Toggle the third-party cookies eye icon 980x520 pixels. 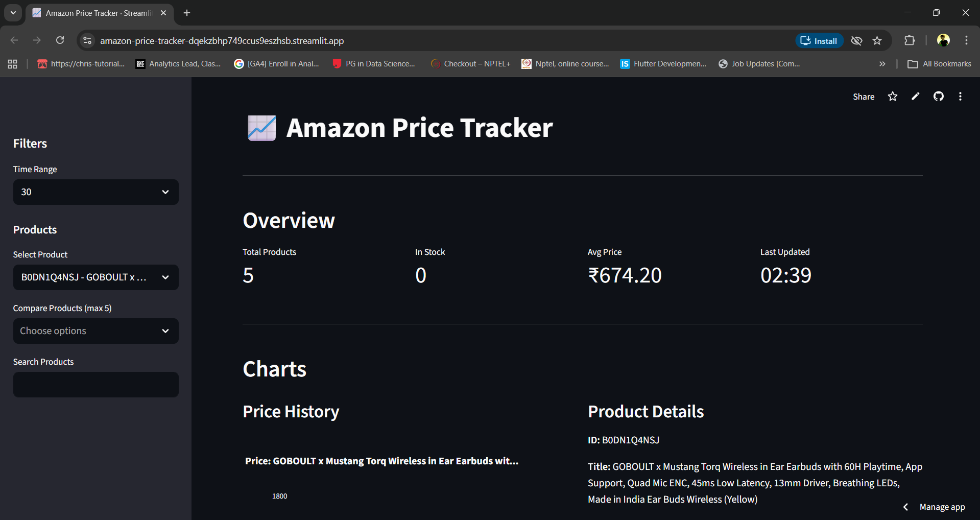[x=856, y=40]
